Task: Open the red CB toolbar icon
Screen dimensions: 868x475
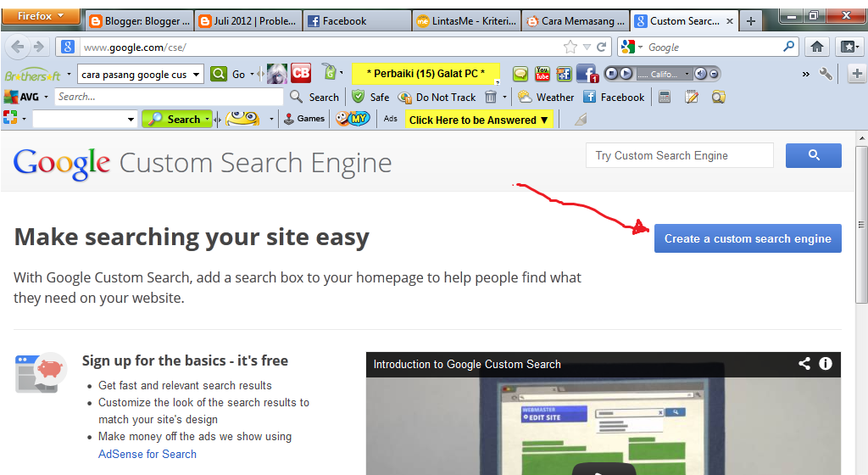Action: coord(301,73)
